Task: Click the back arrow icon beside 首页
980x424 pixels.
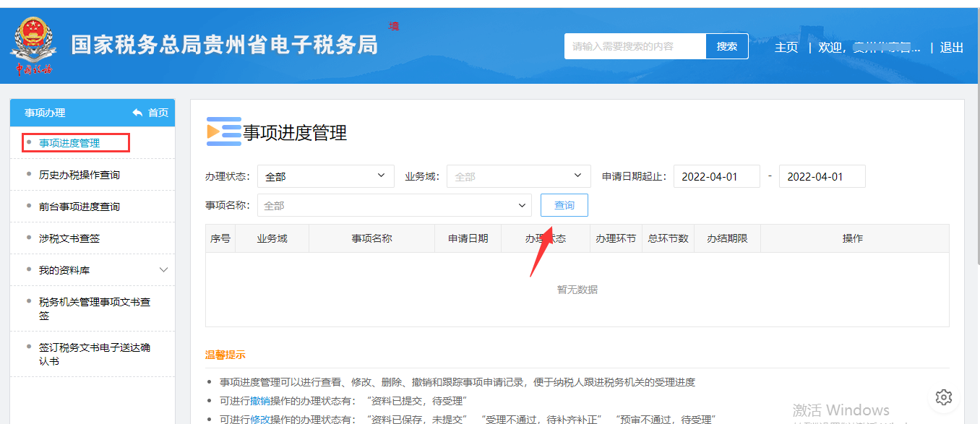Action: click(x=137, y=113)
